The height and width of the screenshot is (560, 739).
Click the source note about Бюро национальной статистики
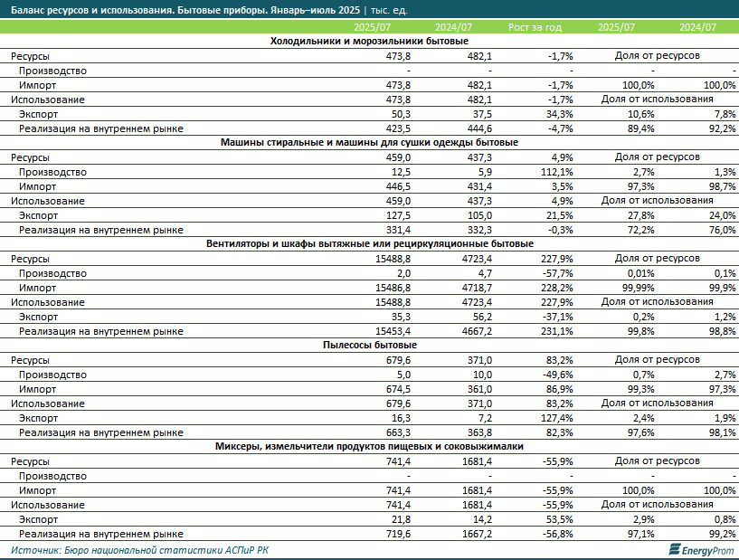[139, 550]
